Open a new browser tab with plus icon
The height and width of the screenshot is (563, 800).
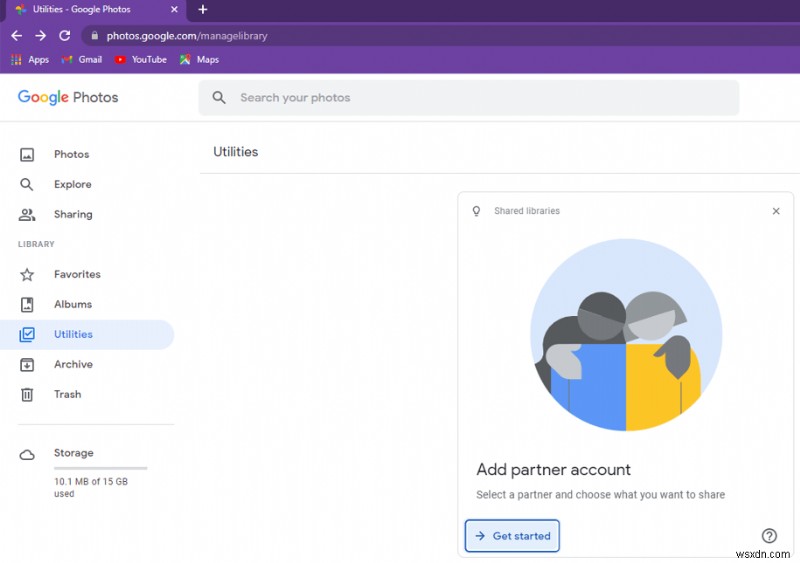click(203, 9)
